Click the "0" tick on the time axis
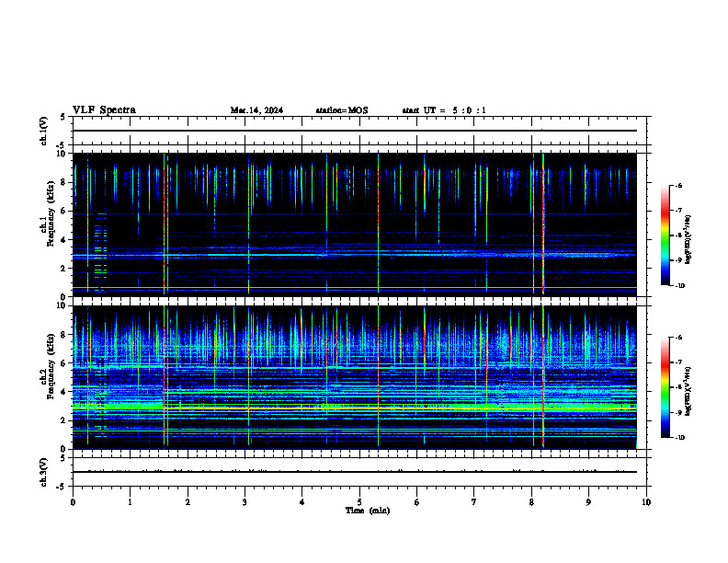Image resolution: width=728 pixels, height=563 pixels. click(73, 502)
